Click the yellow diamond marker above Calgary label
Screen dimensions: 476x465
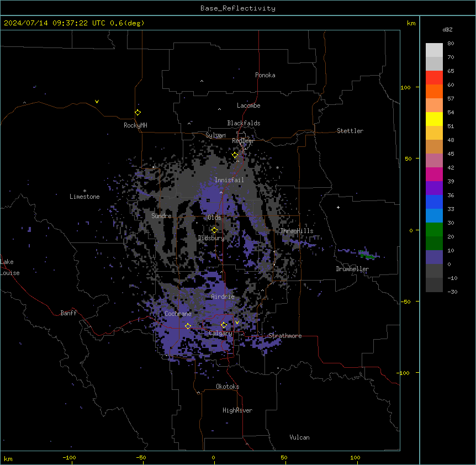coord(224,325)
